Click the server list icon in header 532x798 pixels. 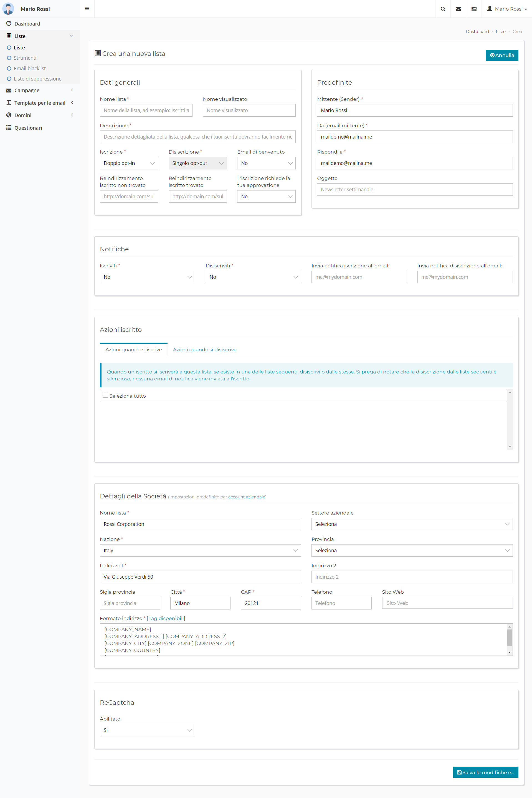tap(474, 9)
